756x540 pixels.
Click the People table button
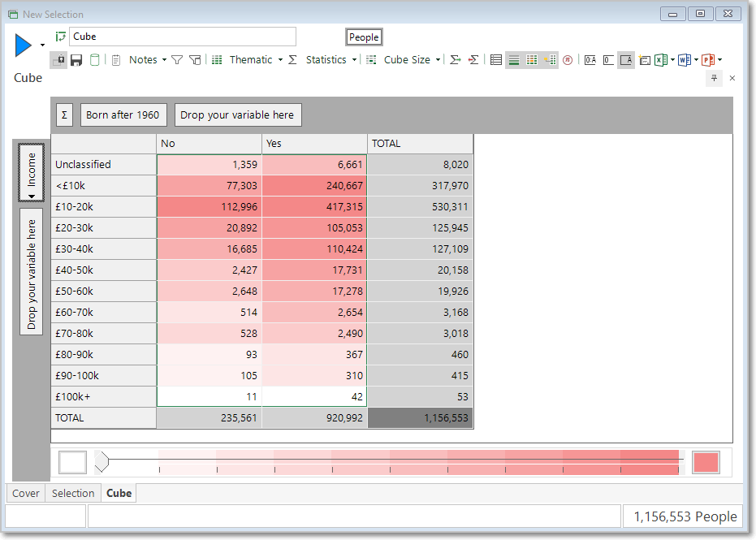tap(364, 37)
